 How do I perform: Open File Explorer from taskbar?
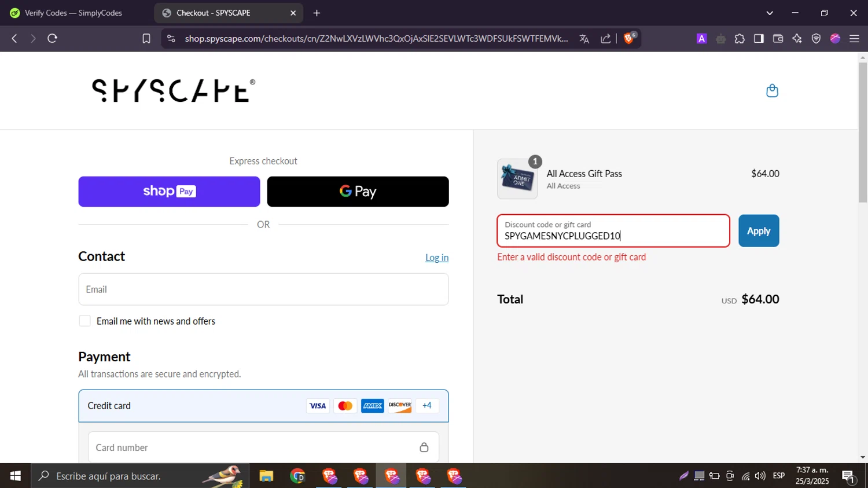(266, 476)
